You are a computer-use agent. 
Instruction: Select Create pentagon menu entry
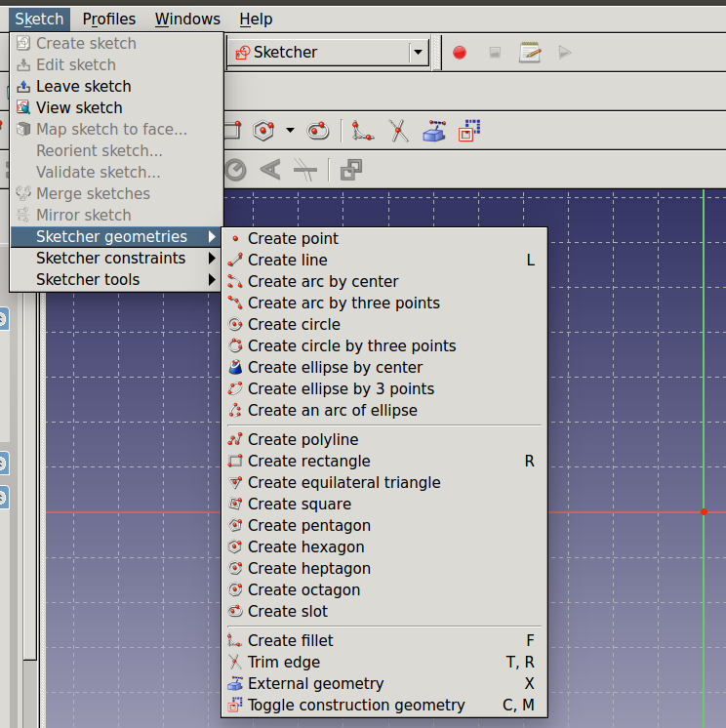[x=384, y=526]
